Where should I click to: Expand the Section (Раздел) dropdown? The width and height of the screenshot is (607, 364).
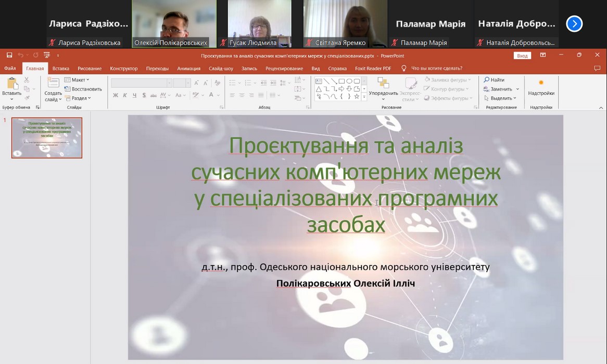(x=78, y=98)
